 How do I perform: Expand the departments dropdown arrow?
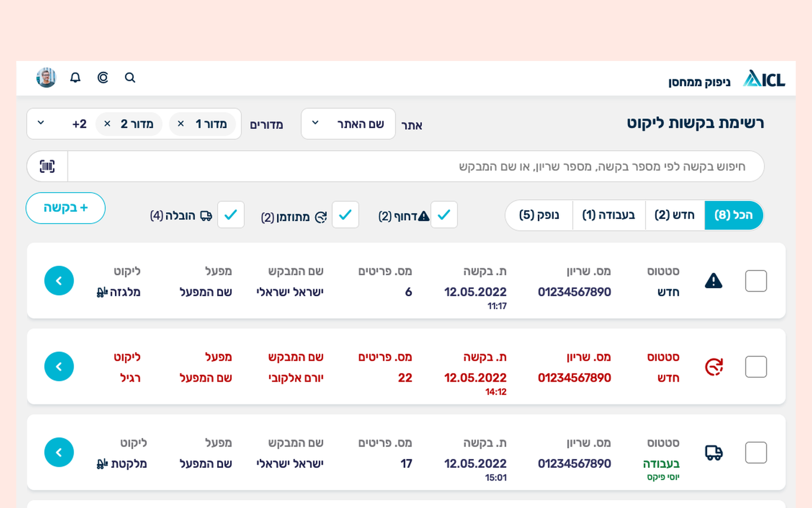click(x=41, y=123)
